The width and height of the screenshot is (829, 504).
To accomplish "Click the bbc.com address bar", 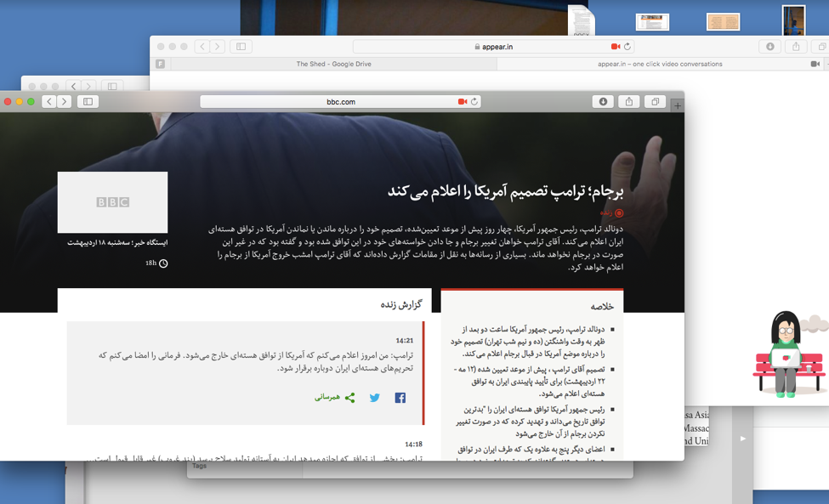I will click(x=340, y=101).
